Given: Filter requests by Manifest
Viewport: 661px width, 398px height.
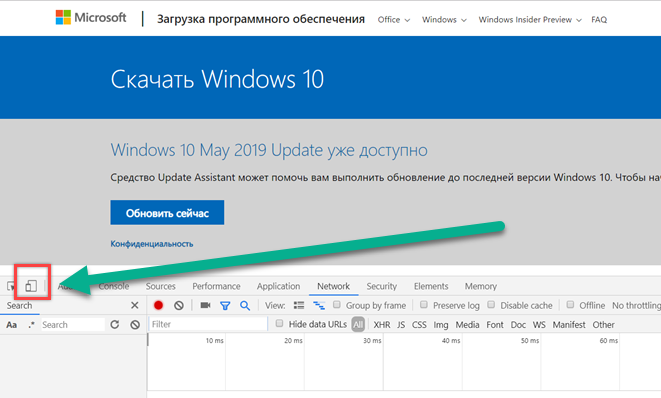Looking at the screenshot, I should (569, 325).
